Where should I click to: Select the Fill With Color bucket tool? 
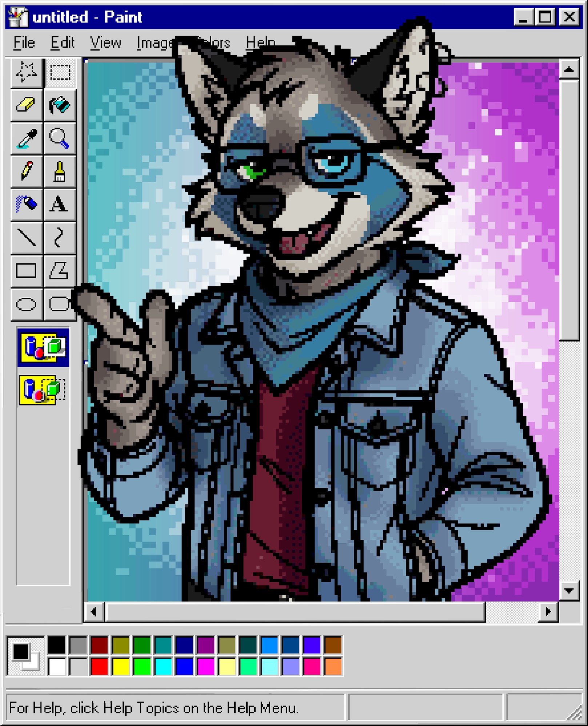pos(60,105)
